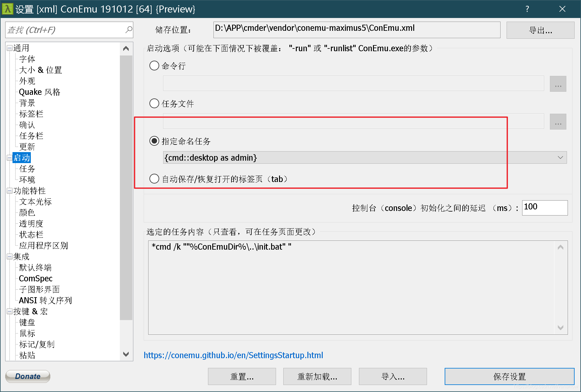Open the ComSpec settings page

pyautogui.click(x=35, y=278)
